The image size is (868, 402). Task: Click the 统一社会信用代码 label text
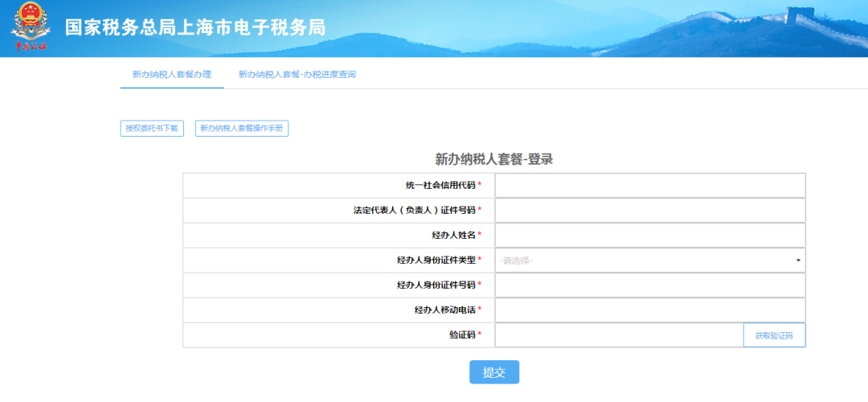[440, 186]
